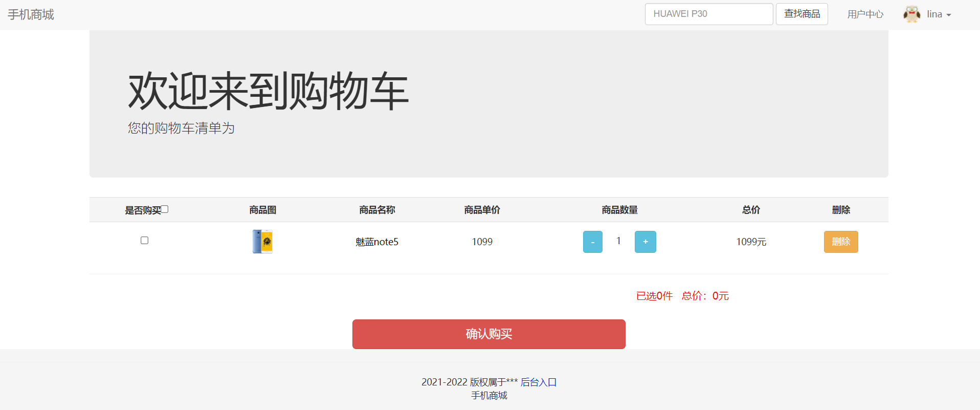Decrease quantity with the minus button
The height and width of the screenshot is (410, 980).
point(593,242)
